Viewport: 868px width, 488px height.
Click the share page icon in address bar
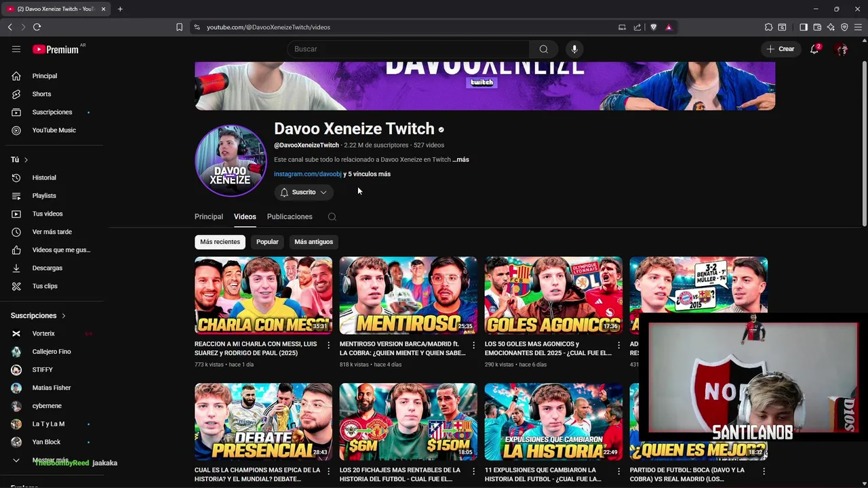point(637,27)
